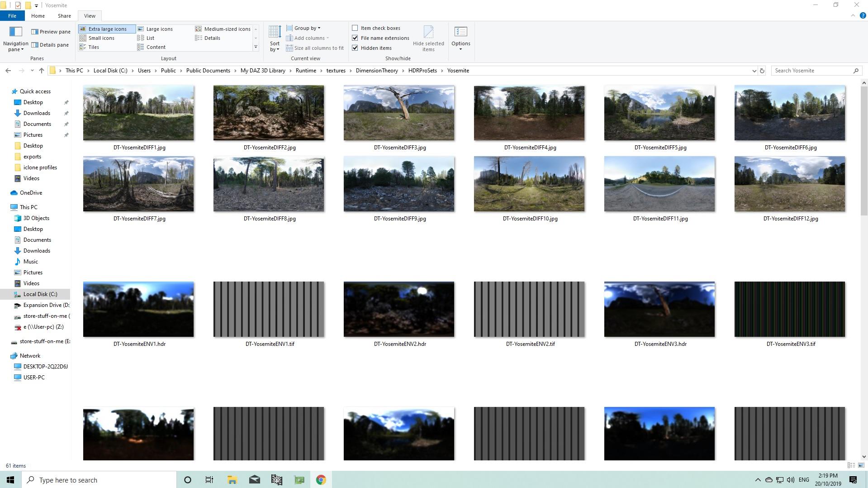Open address bar history dropdown
Viewport: 868px width, 488px height.
click(754, 71)
